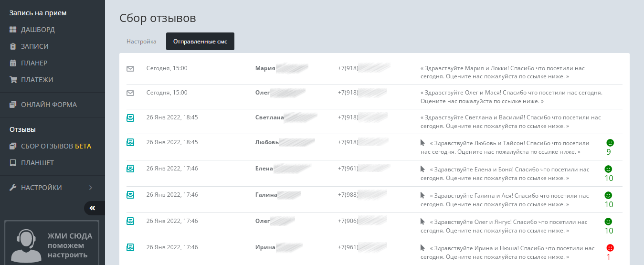Expand the НАСТРОЙКИ submenu
The height and width of the screenshot is (265, 644).
[91, 188]
